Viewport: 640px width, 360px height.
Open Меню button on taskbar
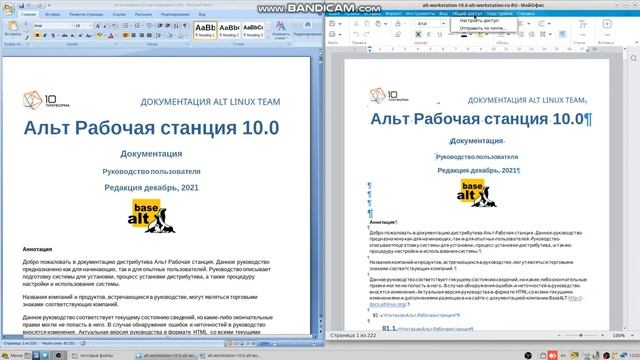point(12,356)
